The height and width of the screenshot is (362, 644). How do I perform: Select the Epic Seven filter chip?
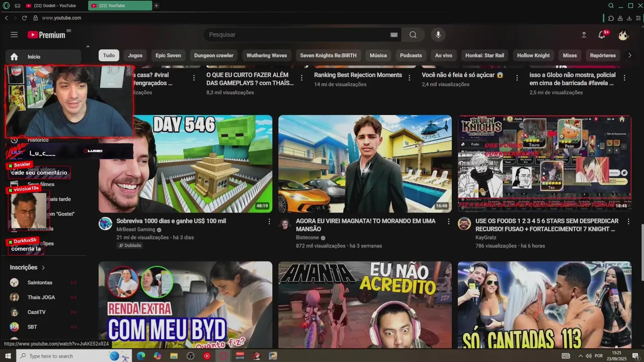(x=168, y=55)
